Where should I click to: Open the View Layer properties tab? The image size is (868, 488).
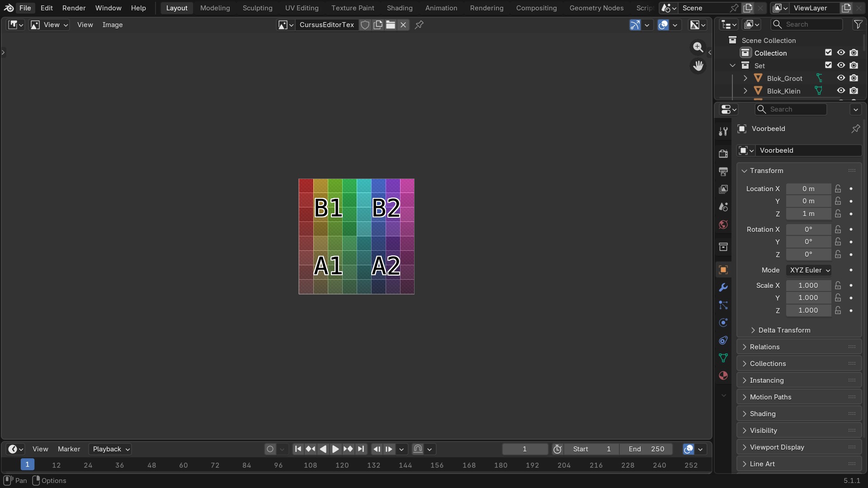tap(723, 189)
